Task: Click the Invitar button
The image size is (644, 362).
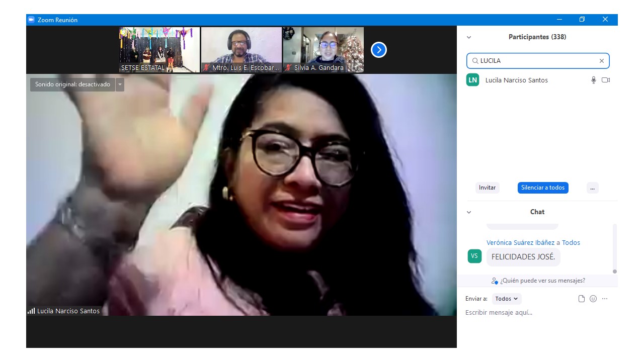Action: (x=487, y=188)
